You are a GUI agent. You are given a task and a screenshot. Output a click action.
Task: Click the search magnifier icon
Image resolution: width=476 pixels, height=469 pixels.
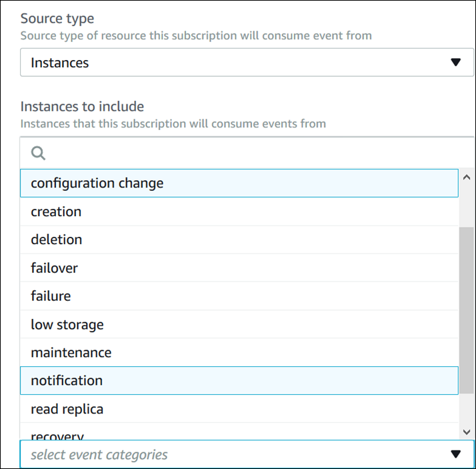pyautogui.click(x=39, y=153)
